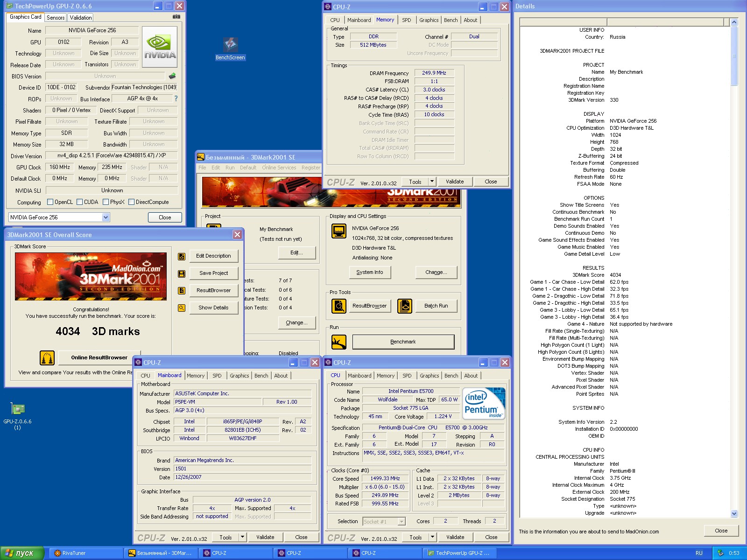
Task: Open the SPD tab in top CPU-Z window
Action: tap(407, 20)
